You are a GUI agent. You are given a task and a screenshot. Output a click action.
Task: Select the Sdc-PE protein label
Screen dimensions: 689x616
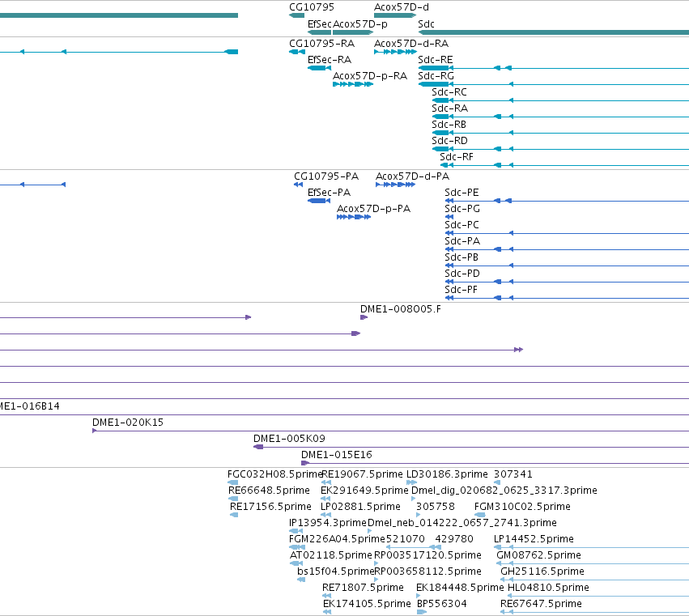461,193
